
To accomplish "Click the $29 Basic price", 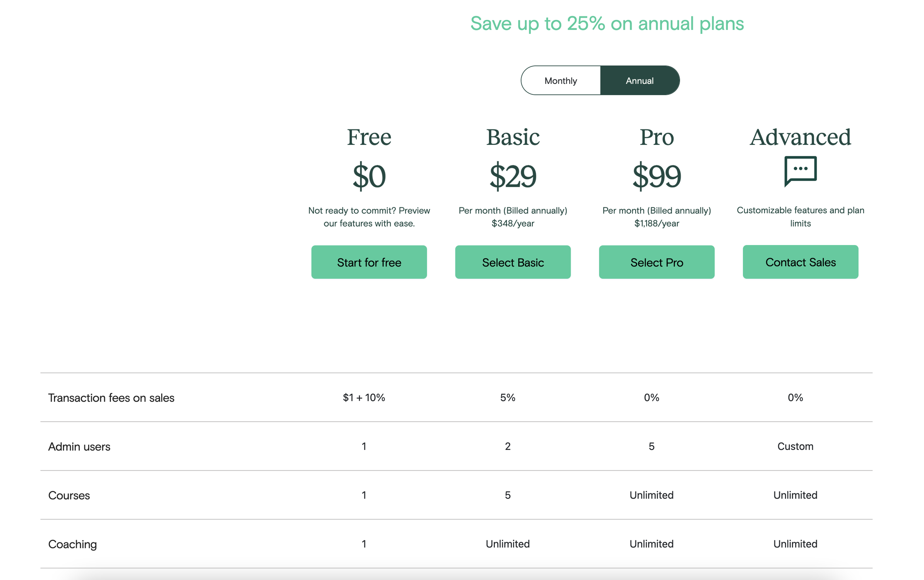I will pyautogui.click(x=513, y=176).
